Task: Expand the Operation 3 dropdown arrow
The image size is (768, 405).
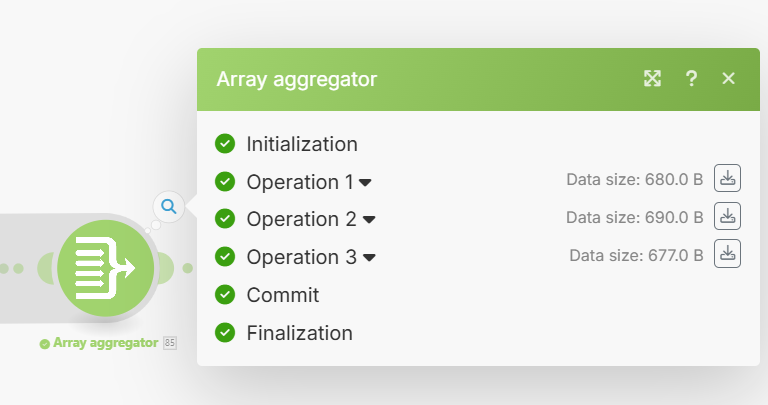Action: pyautogui.click(x=369, y=258)
